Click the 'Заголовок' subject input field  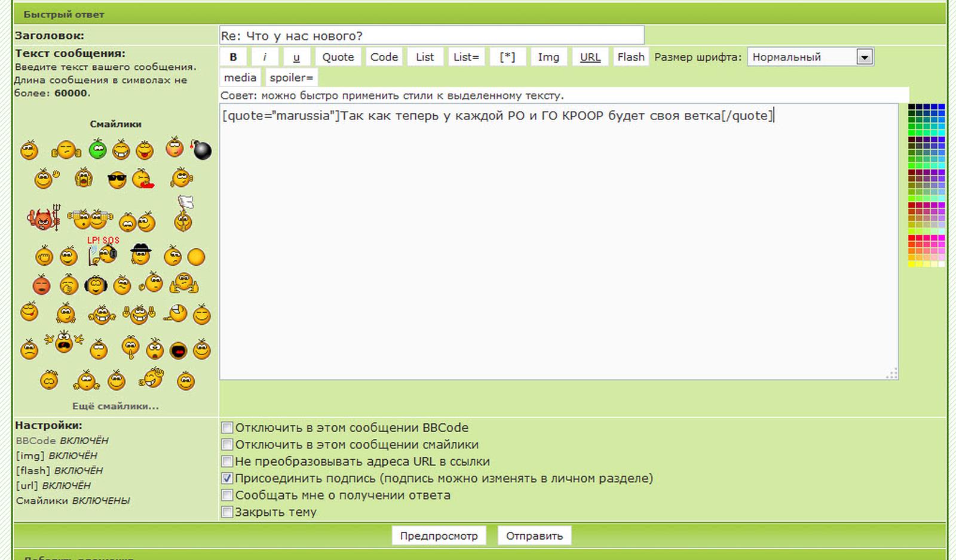click(x=431, y=36)
